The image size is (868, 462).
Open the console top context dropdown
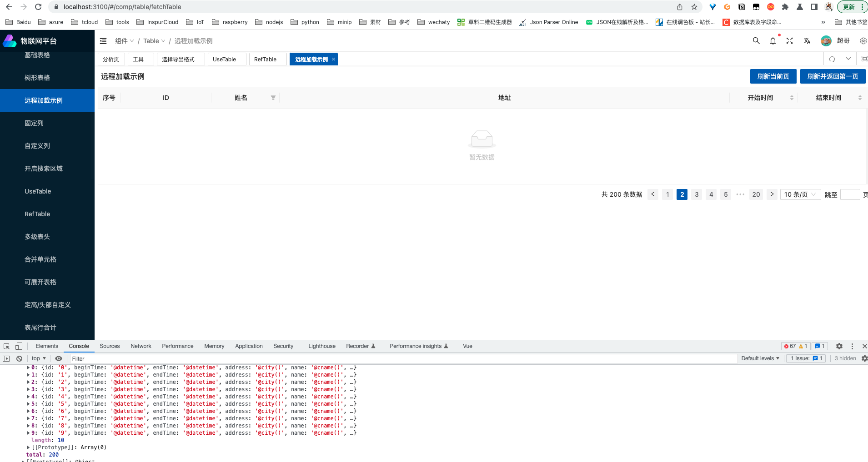pos(39,358)
